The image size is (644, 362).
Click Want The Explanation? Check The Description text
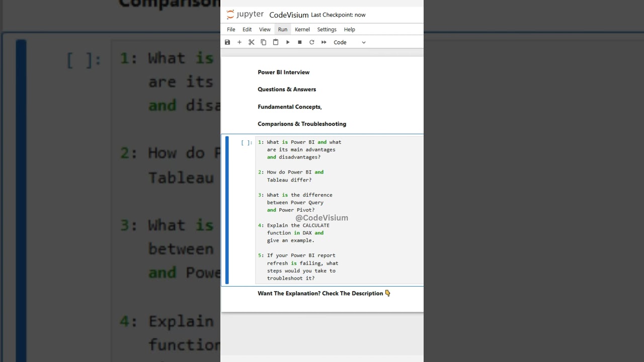pyautogui.click(x=320, y=294)
